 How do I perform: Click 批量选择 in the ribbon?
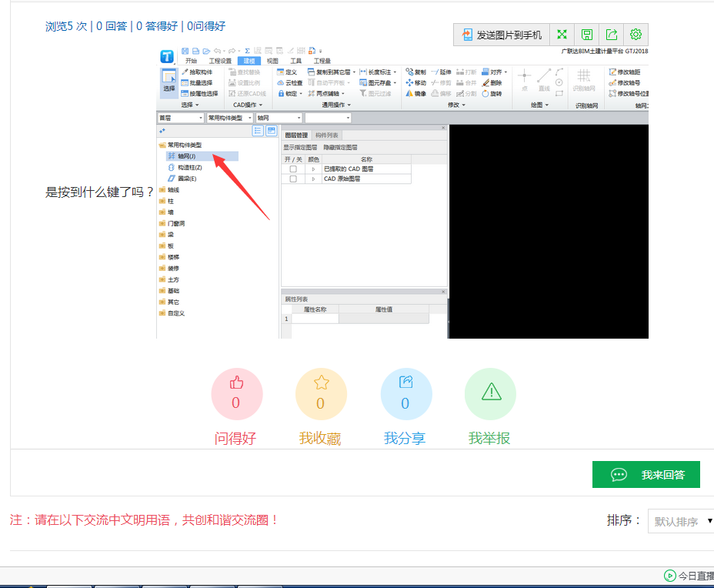pos(197,82)
